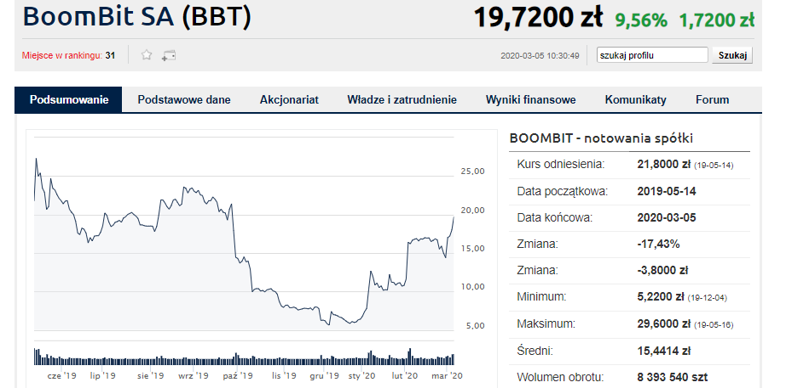Click the Miejsce w rankingu link

tap(62, 56)
